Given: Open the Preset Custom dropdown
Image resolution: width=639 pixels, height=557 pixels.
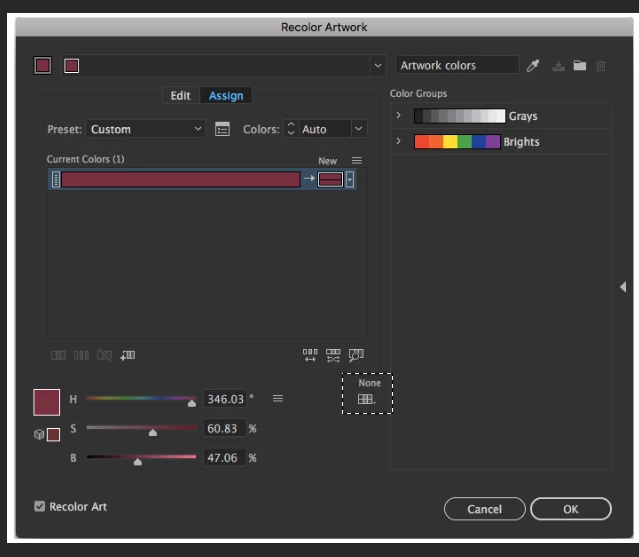Looking at the screenshot, I should [145, 129].
